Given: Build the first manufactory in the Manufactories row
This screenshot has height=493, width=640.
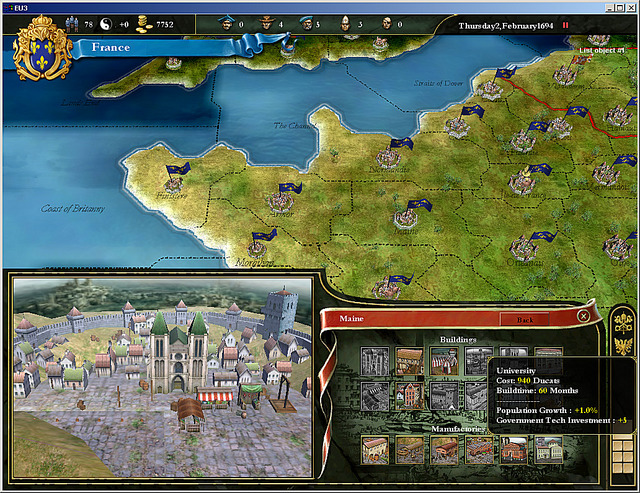Looking at the screenshot, I should point(375,449).
